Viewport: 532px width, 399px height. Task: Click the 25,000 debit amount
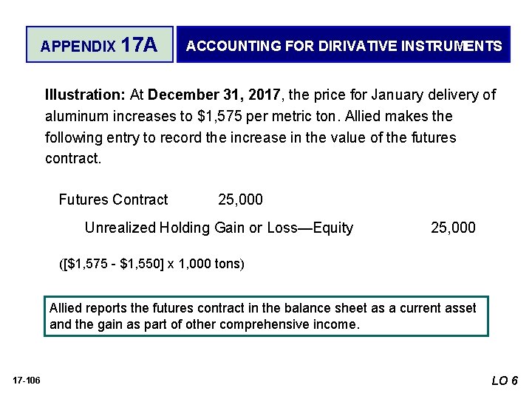click(240, 199)
